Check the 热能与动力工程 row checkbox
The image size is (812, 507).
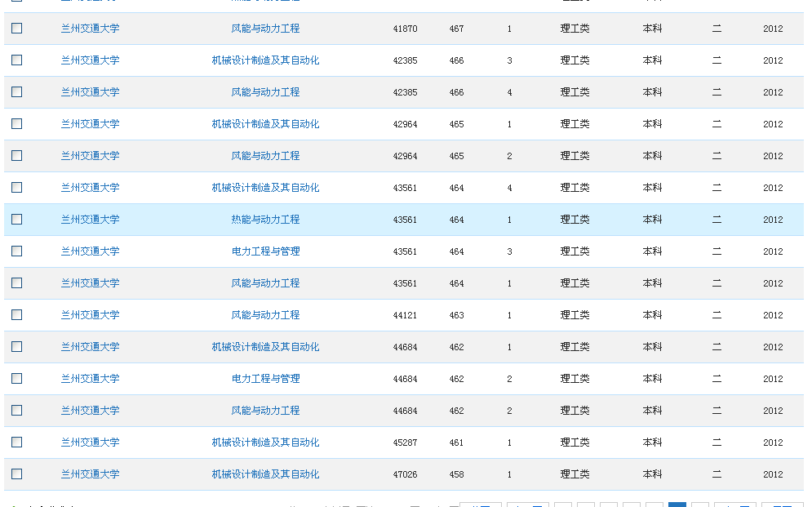pos(16,219)
